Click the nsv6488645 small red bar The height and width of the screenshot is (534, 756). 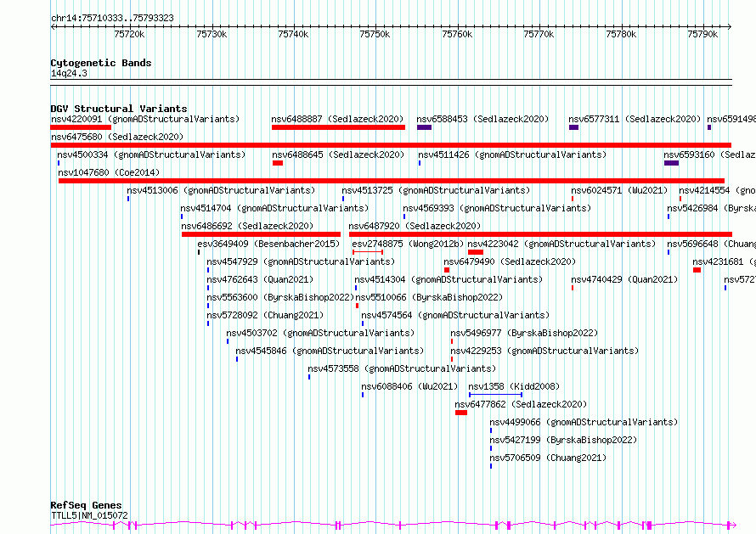[278, 163]
